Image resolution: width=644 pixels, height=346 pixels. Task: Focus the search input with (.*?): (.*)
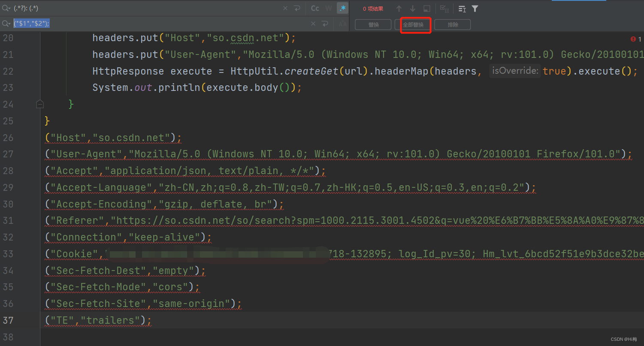[146, 8]
